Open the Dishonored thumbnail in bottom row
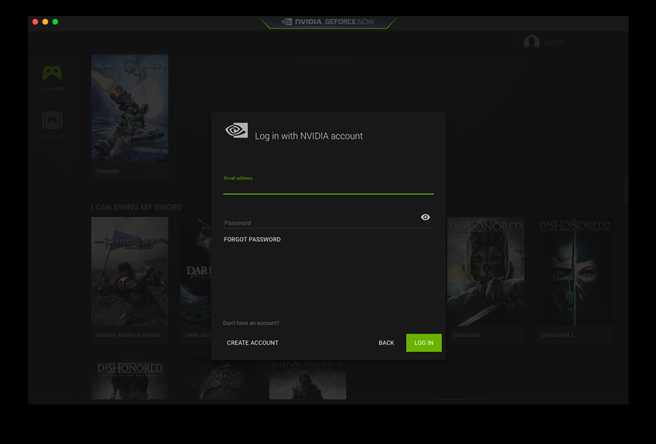Image resolution: width=656 pixels, height=444 pixels. [130, 380]
